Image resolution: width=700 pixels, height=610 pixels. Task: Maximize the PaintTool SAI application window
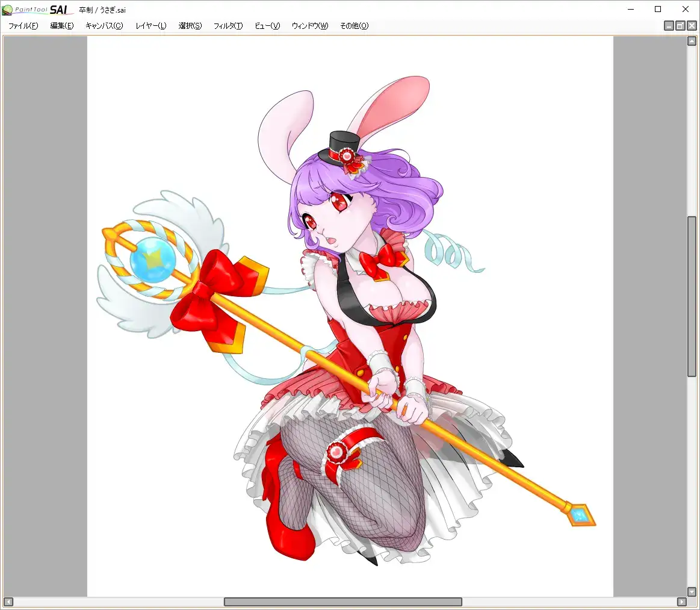click(x=658, y=10)
